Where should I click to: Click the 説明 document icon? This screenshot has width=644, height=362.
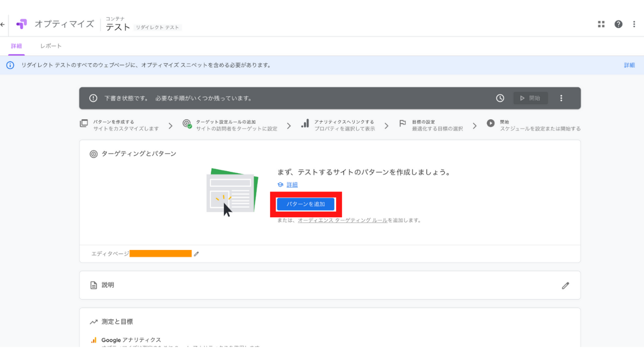tap(94, 285)
